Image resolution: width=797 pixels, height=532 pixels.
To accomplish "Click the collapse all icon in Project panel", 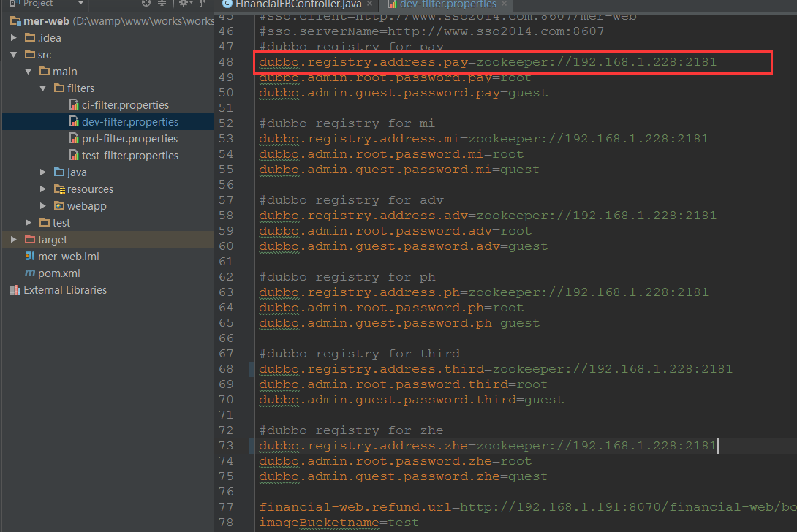I will [162, 3].
